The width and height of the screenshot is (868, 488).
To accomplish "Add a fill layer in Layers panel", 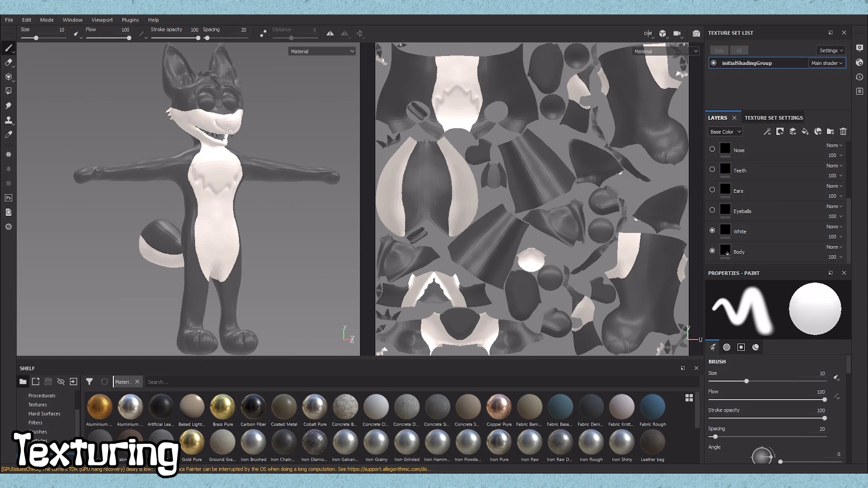I will pos(805,131).
